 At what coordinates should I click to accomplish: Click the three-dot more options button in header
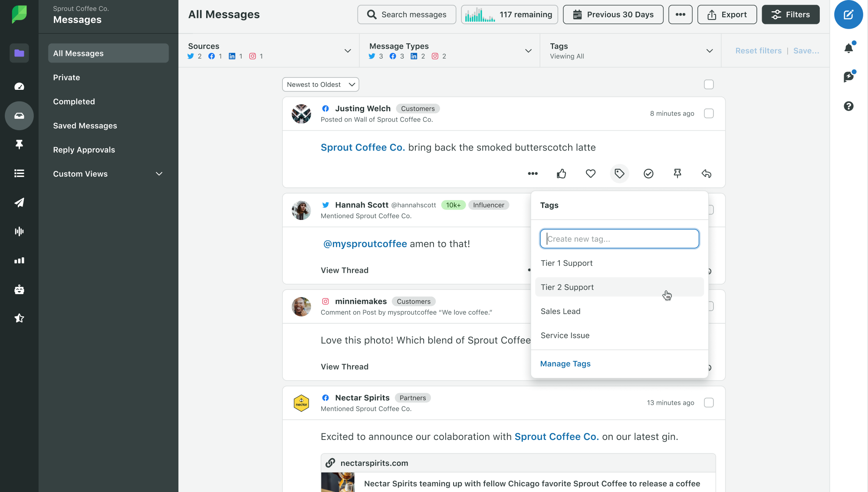click(681, 14)
